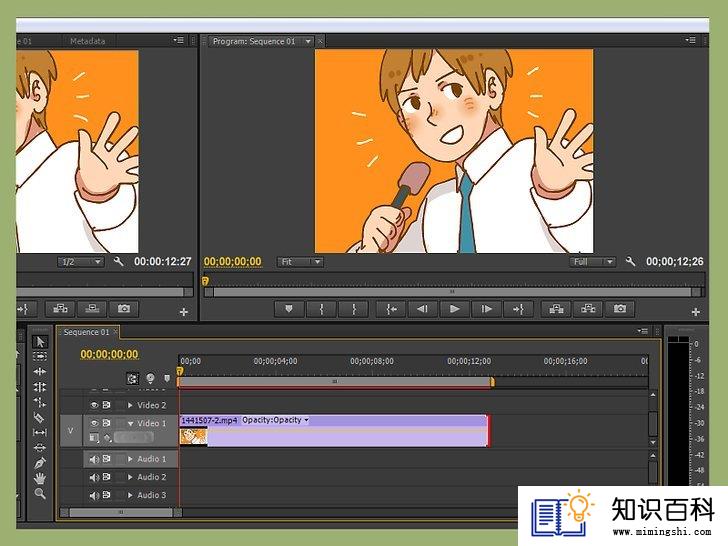Toggle sync lock on Video 1
The image size is (728, 546).
coord(107,423)
